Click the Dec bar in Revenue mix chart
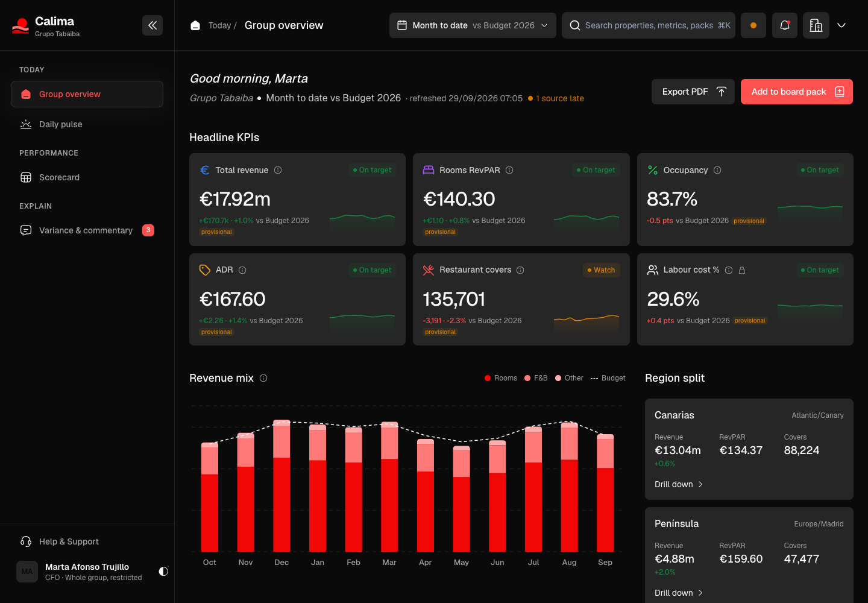This screenshot has width=868, height=603. (281, 485)
